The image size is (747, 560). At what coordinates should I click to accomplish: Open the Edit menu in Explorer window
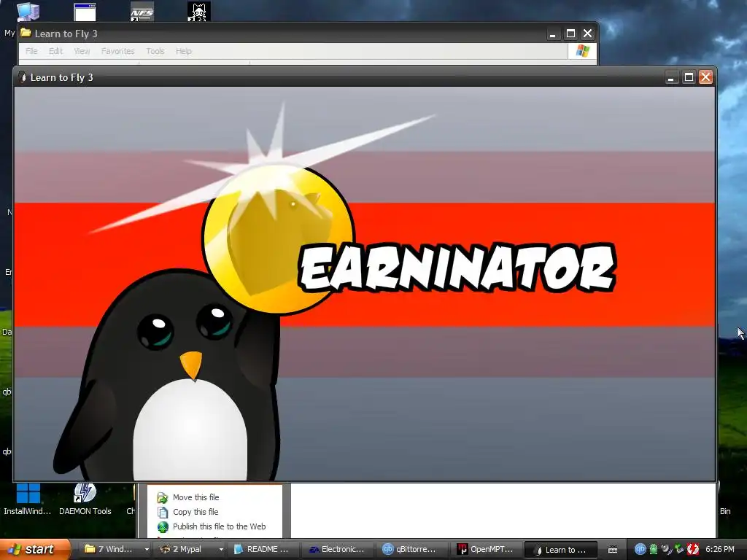click(55, 51)
